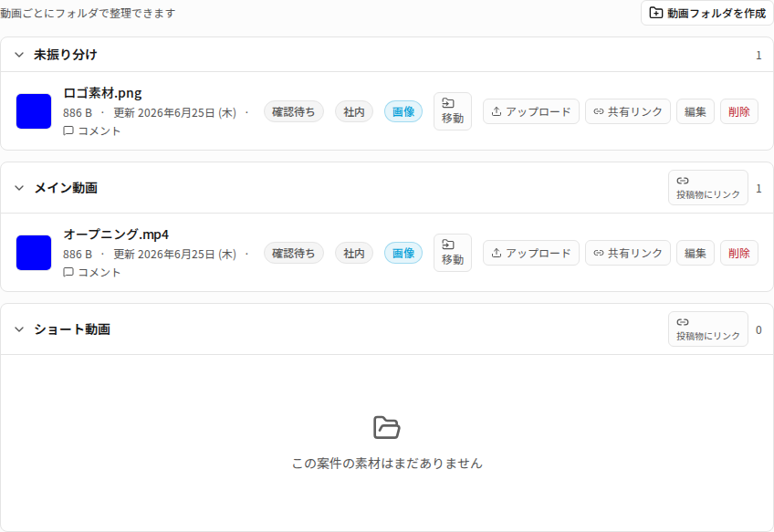Click the メイン動画 section title
This screenshot has height=532, width=774.
coord(66,188)
